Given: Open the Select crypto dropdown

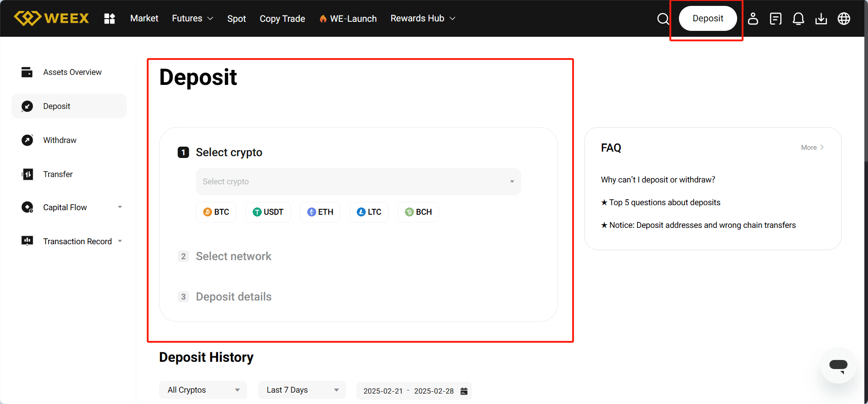Looking at the screenshot, I should click(x=358, y=182).
